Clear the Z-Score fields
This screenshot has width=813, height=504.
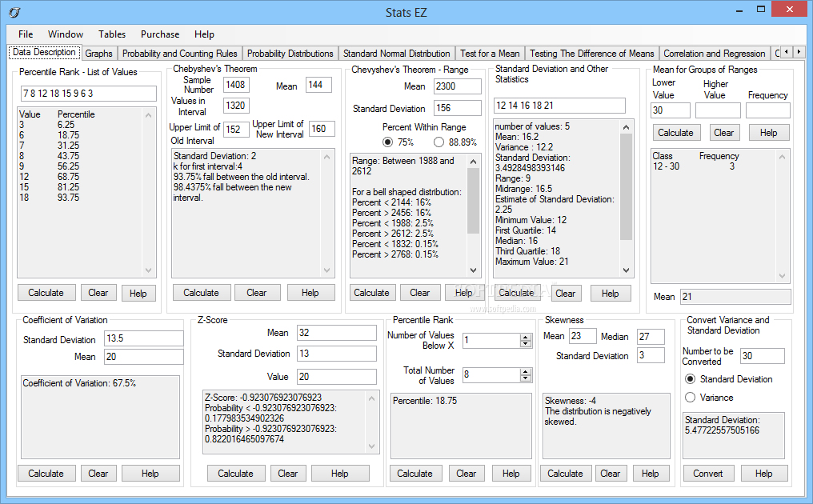[x=288, y=474]
